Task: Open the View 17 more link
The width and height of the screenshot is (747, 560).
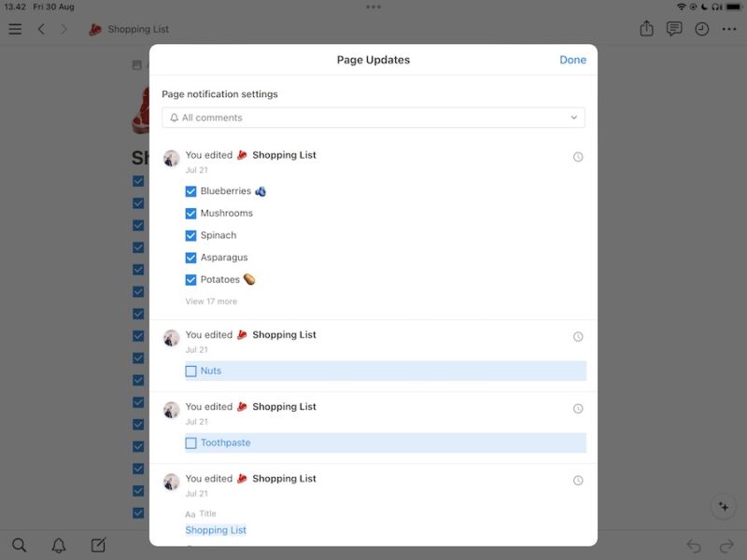Action: point(209,301)
